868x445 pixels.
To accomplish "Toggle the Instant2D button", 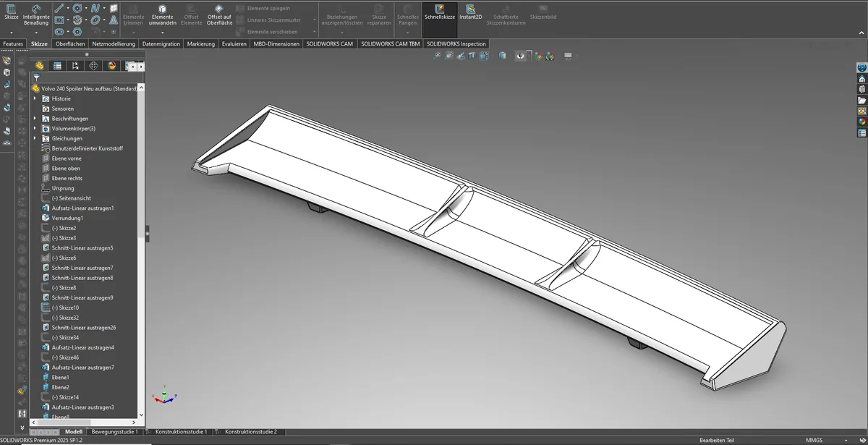I will point(470,12).
